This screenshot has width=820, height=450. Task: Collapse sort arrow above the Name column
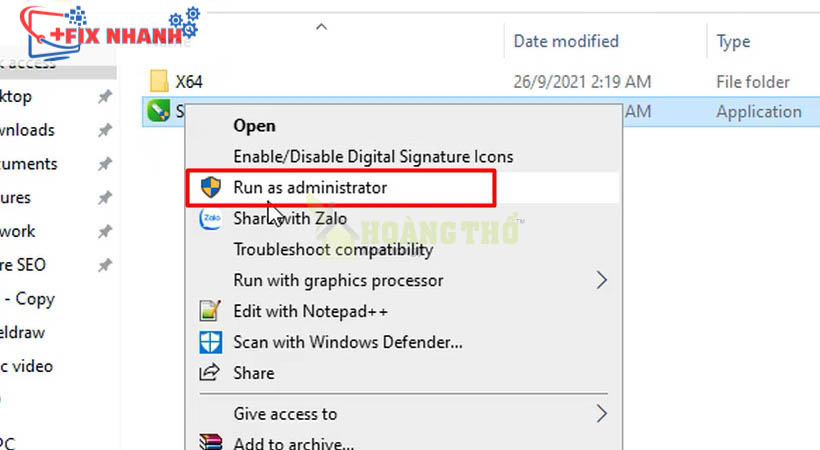pyautogui.click(x=321, y=27)
